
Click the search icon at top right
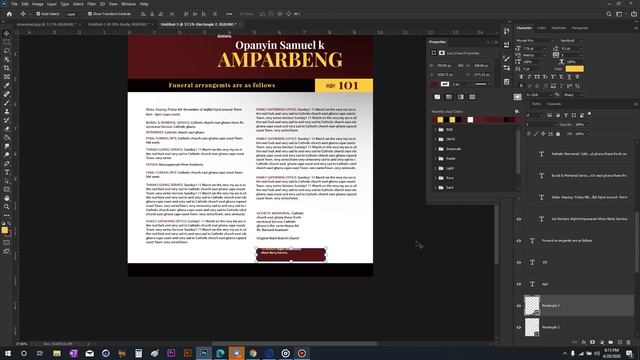pos(609,14)
